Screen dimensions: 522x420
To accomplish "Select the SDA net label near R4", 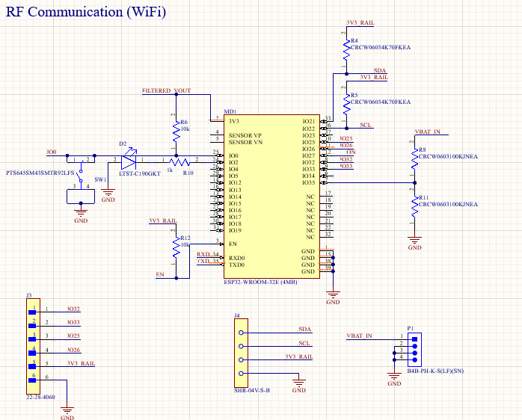I will (x=379, y=70).
